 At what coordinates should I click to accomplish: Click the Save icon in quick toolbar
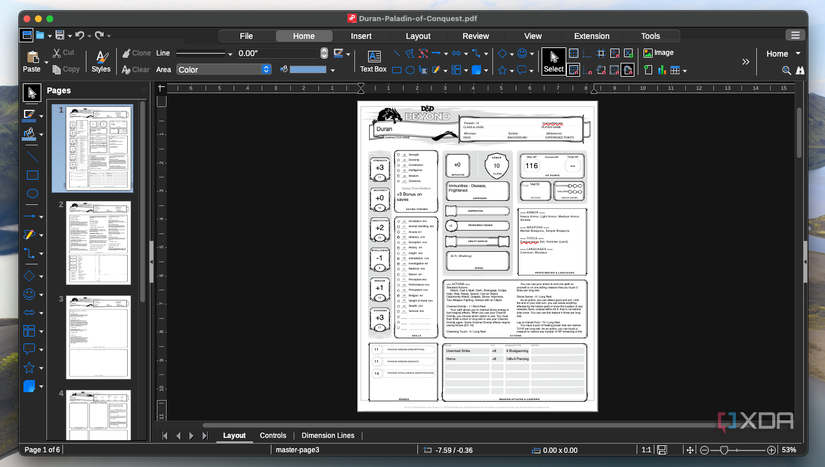pos(60,35)
